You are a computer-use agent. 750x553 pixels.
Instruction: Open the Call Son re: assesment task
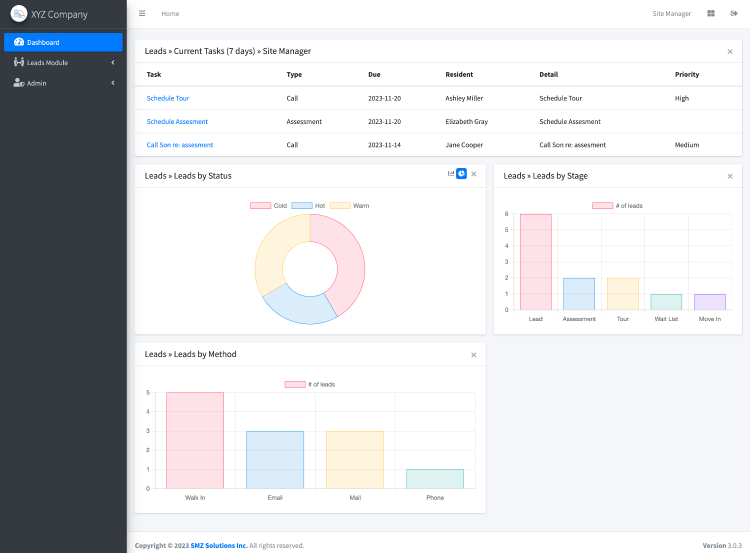pyautogui.click(x=180, y=145)
